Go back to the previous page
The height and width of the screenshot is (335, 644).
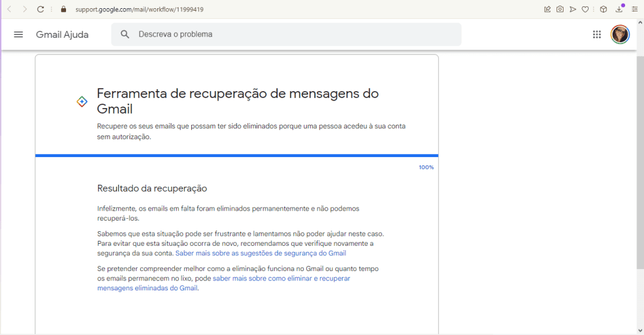[9, 9]
